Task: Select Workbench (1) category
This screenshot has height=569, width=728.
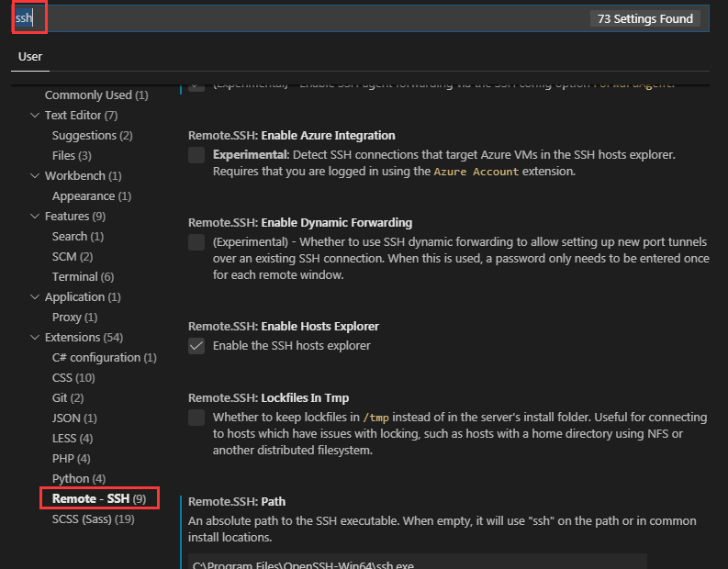Action: tap(84, 176)
